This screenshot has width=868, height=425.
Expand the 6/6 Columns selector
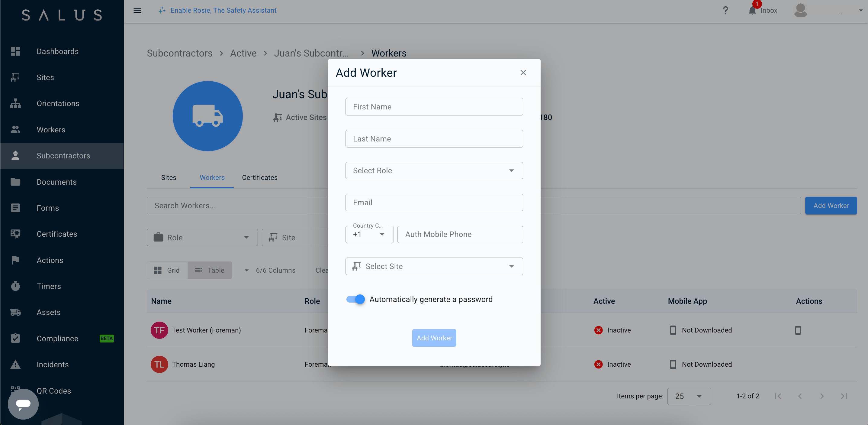click(x=270, y=270)
